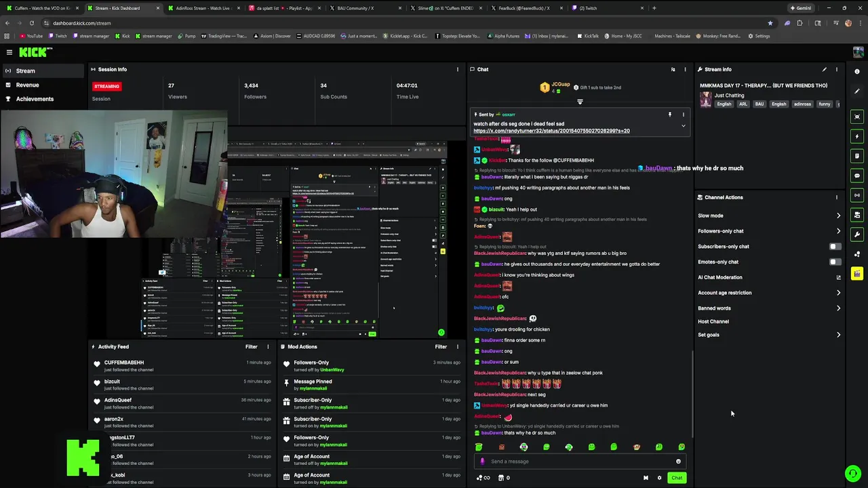Open Stream info panel three-dot menu
This screenshot has width=868, height=488.
coord(837,69)
